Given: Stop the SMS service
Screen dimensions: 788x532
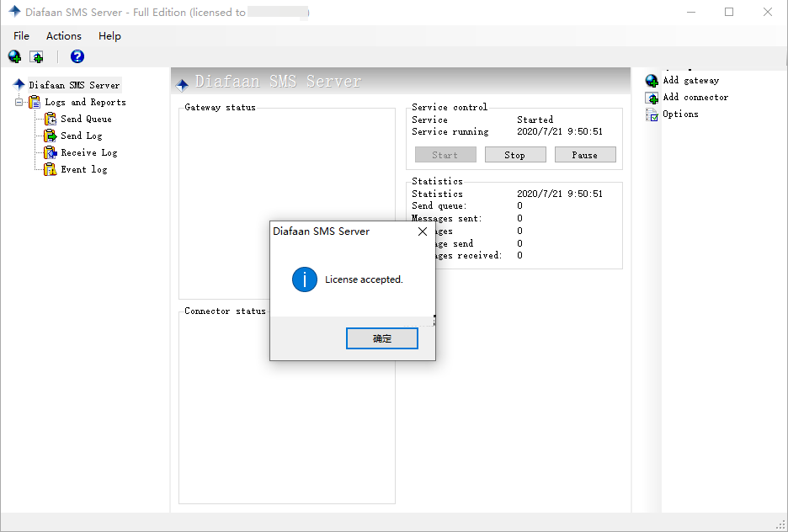Looking at the screenshot, I should pos(515,155).
